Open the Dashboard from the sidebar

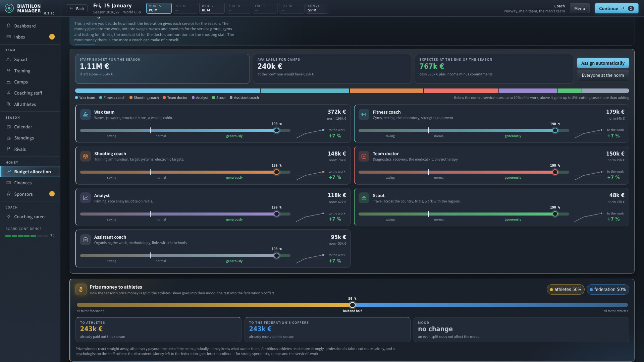[30, 26]
